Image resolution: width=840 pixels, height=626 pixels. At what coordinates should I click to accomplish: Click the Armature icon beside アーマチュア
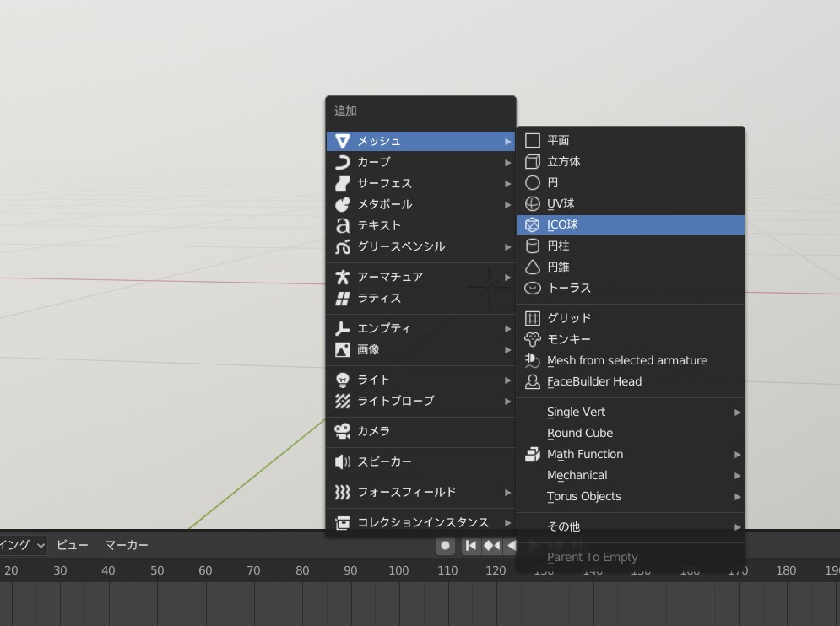(x=342, y=277)
